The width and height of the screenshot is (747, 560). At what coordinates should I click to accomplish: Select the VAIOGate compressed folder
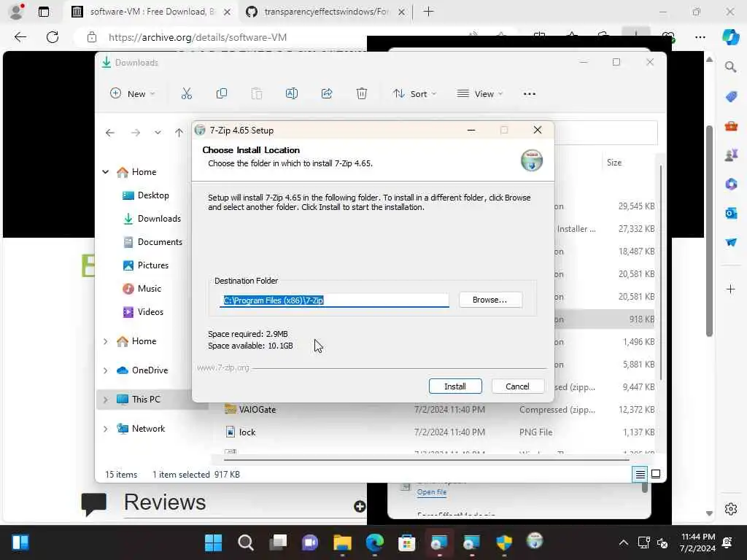point(258,410)
